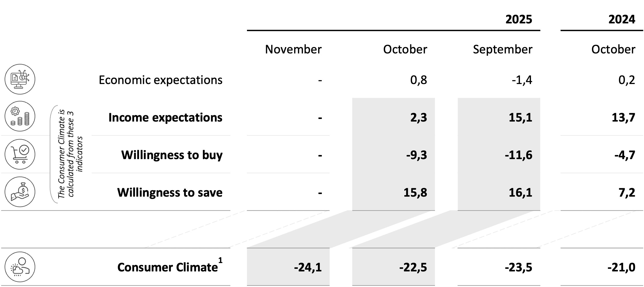Click the Willingness to save money bag icon
Viewport: 644px width, 287px height.
pyautogui.click(x=20, y=192)
